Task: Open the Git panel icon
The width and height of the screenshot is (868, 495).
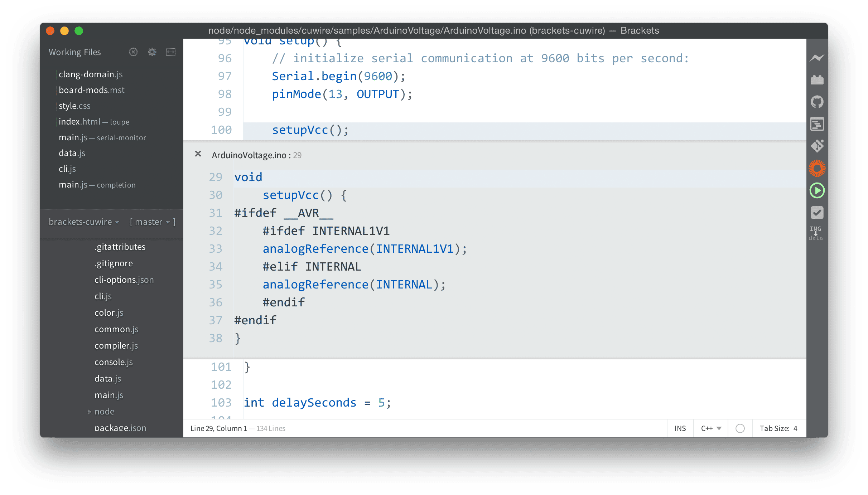Action: click(x=817, y=146)
